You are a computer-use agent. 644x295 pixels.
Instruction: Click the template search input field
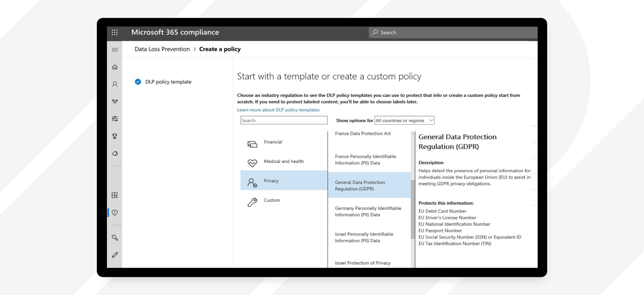tap(284, 120)
